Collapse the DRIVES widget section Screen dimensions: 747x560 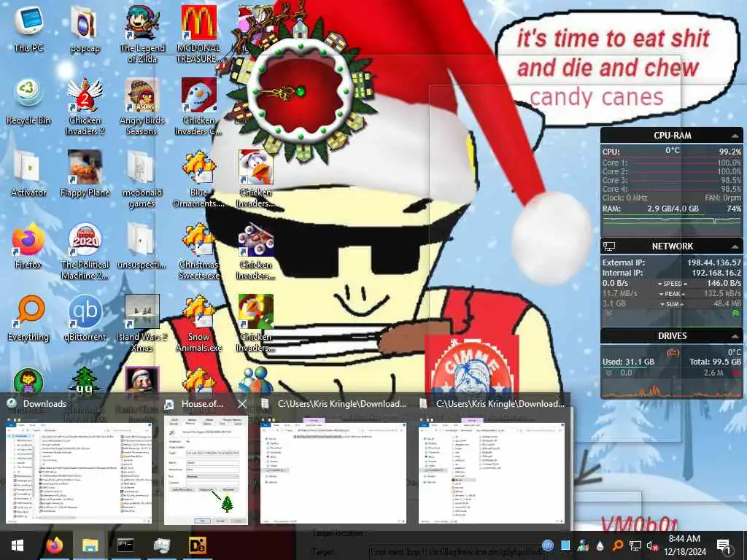pyautogui.click(x=735, y=336)
